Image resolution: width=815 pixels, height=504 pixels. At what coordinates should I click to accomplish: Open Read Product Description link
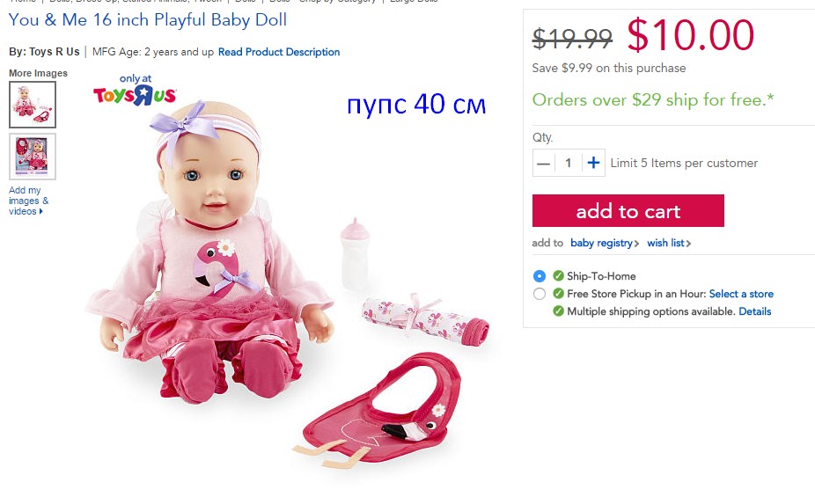tap(279, 52)
